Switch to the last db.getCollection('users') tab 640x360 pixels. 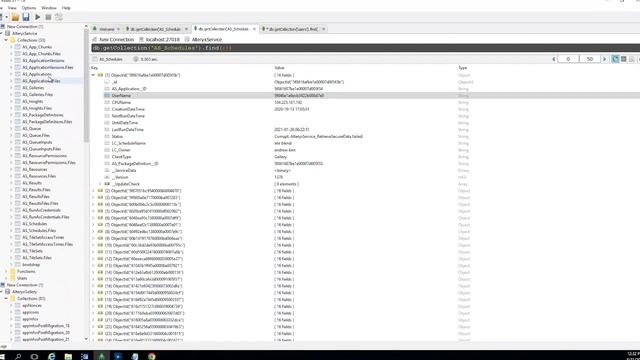pos(293,29)
